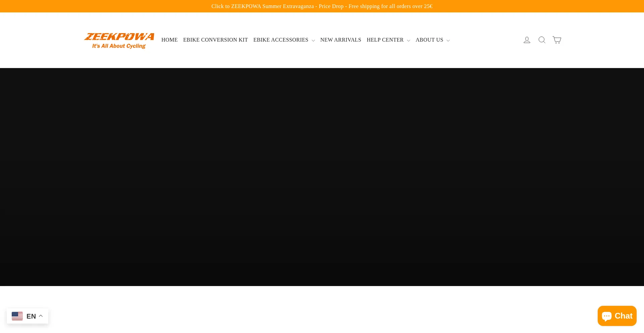Screen dimensions: 644x333
Task: Click the ZEEKPOWA logo
Action: 119,41
